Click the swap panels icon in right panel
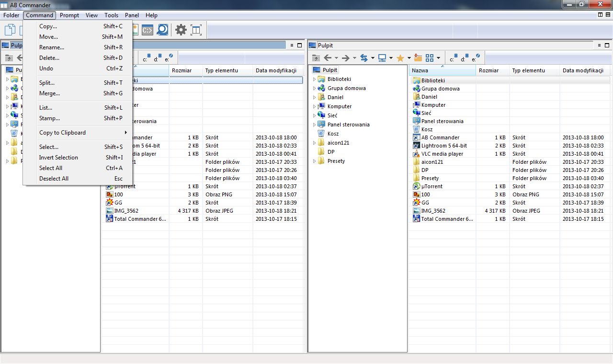The image size is (613, 364). [364, 58]
